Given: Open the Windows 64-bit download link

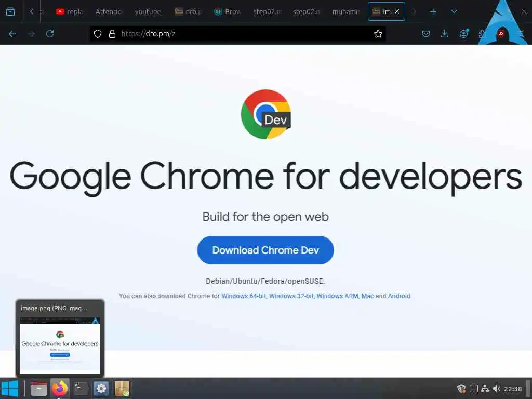Looking at the screenshot, I should (244, 296).
